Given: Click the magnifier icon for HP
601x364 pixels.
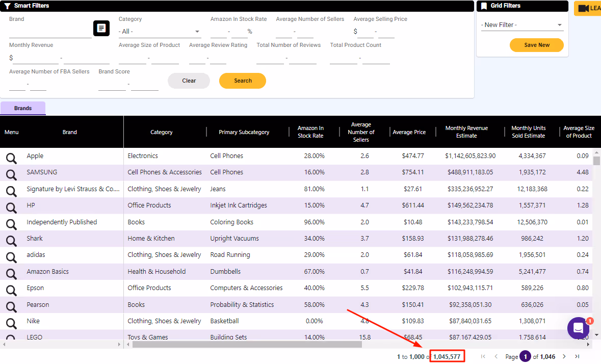Looking at the screenshot, I should point(11,207).
